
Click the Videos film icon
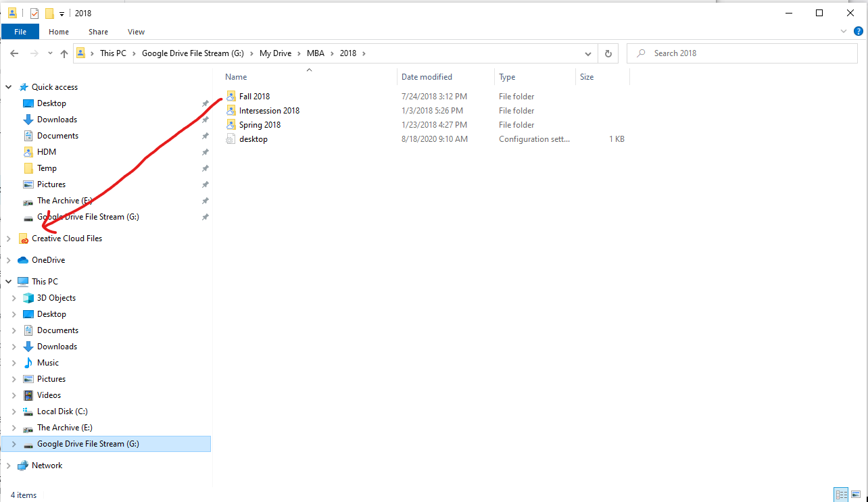pyautogui.click(x=28, y=395)
